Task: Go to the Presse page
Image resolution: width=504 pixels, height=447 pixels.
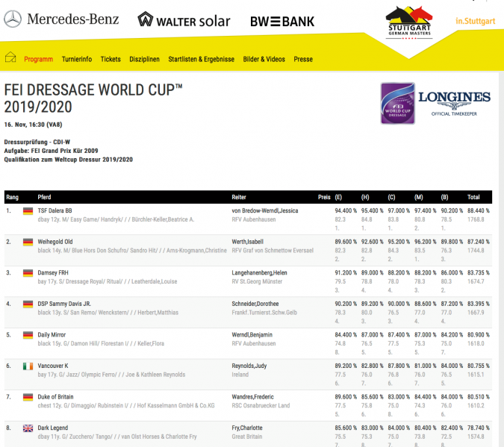Action: click(x=303, y=59)
